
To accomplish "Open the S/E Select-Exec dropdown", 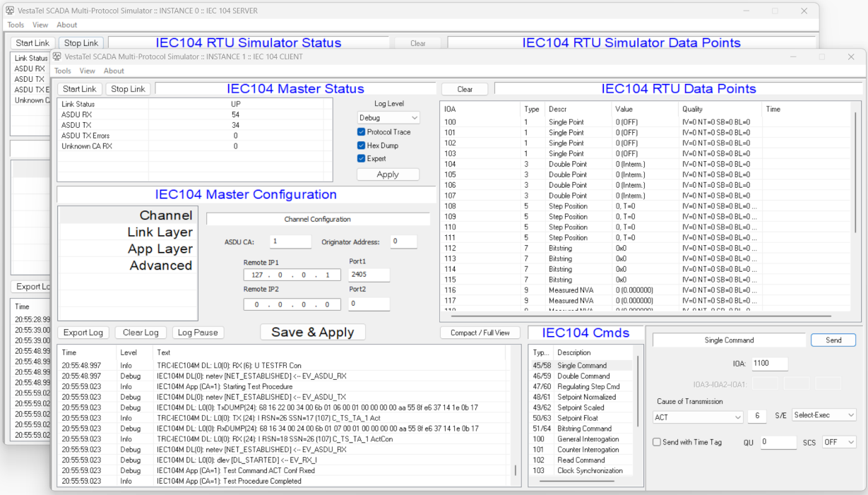I will (x=824, y=415).
